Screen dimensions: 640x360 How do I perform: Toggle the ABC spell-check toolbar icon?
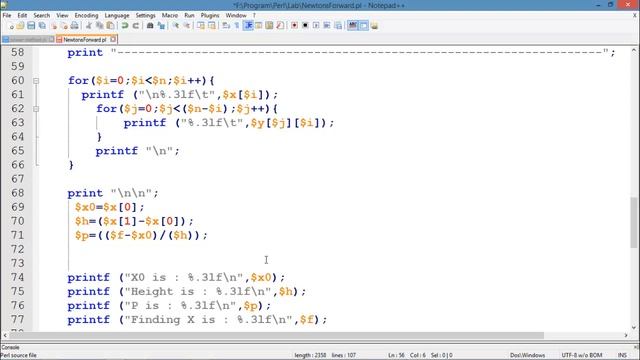coord(353,26)
